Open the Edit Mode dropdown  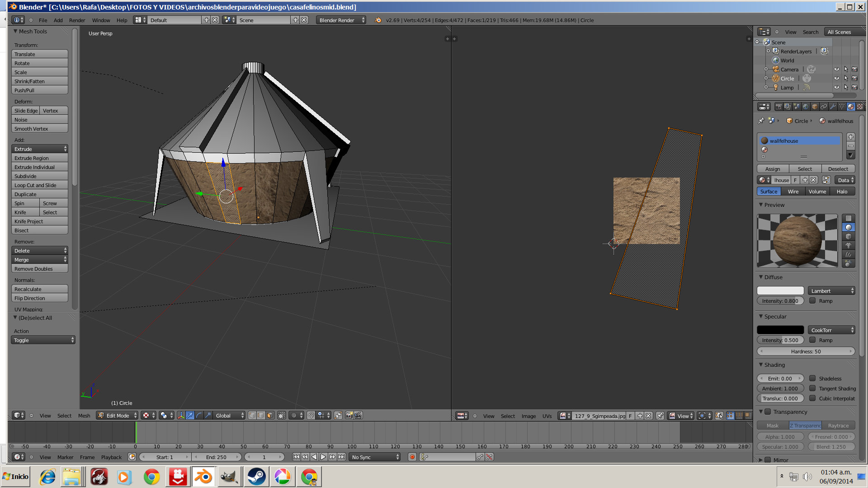tap(117, 415)
